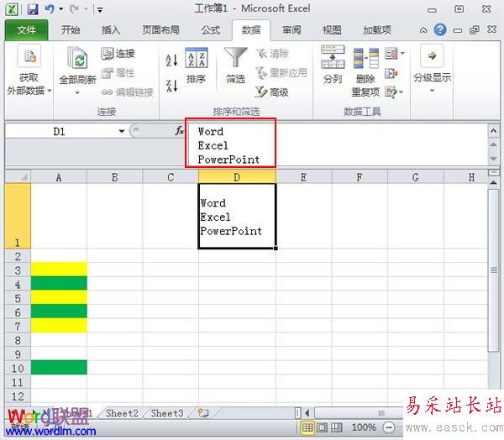Screen dimensions: 504x440
Task: Select the green cell A4
Action: click(x=59, y=283)
